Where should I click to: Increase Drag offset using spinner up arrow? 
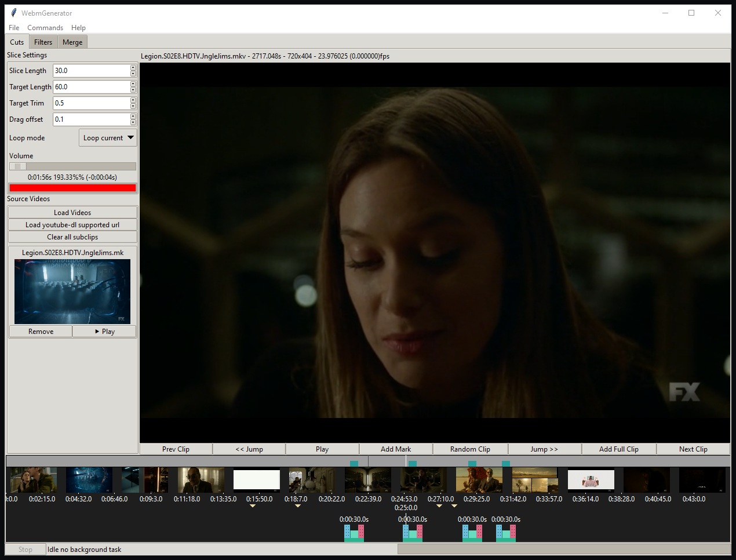pos(133,117)
